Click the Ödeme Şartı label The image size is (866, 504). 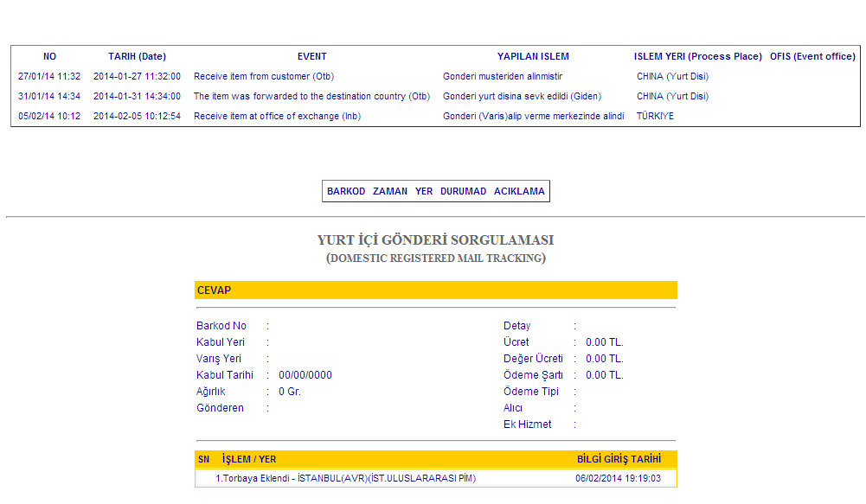click(533, 375)
